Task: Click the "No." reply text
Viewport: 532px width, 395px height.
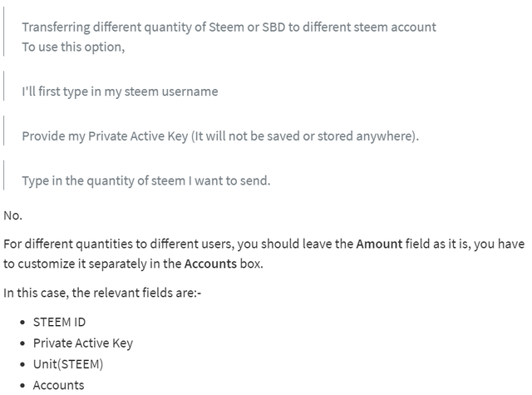Action: 13,215
